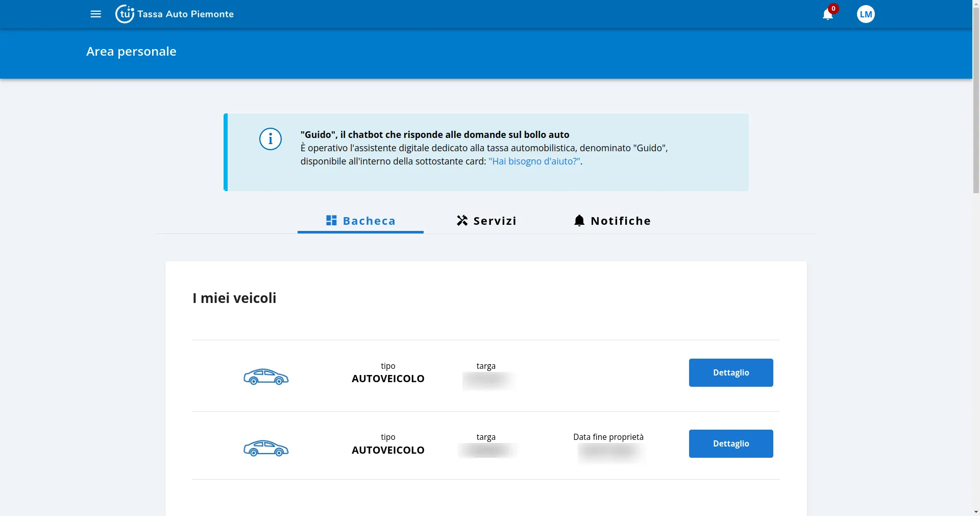The width and height of the screenshot is (980, 516).
Task: Click the scrollbar down arrow
Action: point(976,511)
